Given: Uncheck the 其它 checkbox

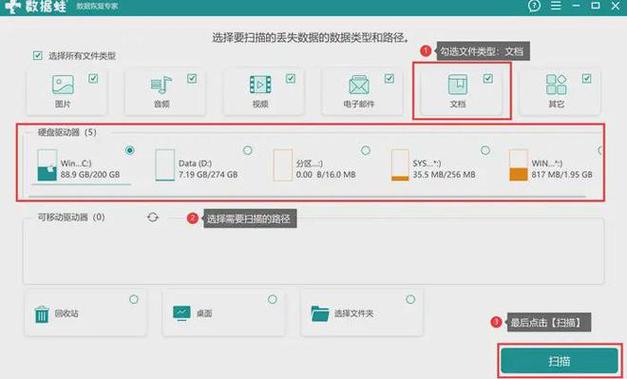Looking at the screenshot, I should click(587, 78).
